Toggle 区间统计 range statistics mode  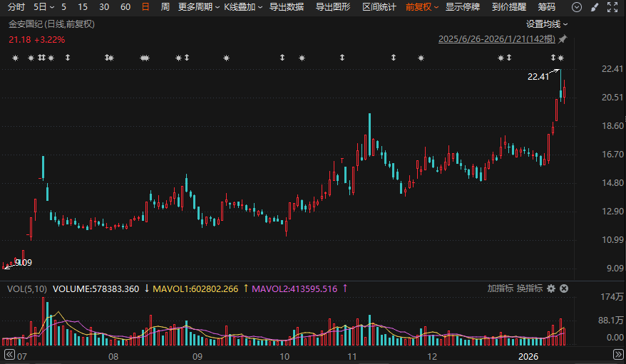pyautogui.click(x=379, y=7)
